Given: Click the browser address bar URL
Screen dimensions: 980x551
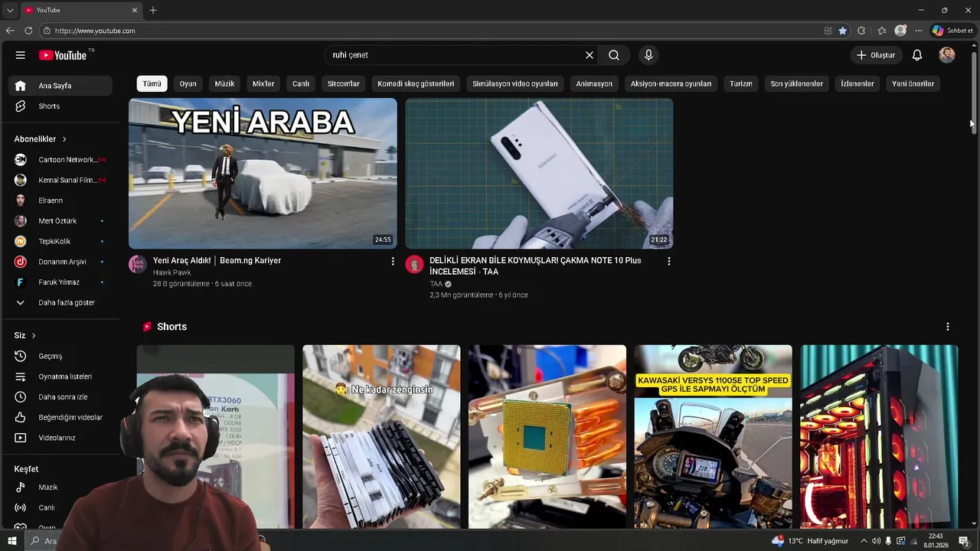Looking at the screenshot, I should click(95, 31).
